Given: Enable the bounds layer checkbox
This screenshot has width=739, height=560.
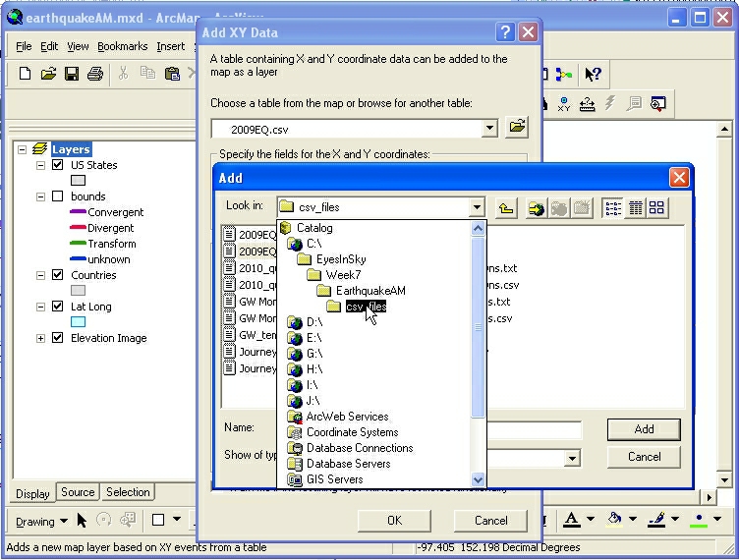Looking at the screenshot, I should tap(57, 196).
